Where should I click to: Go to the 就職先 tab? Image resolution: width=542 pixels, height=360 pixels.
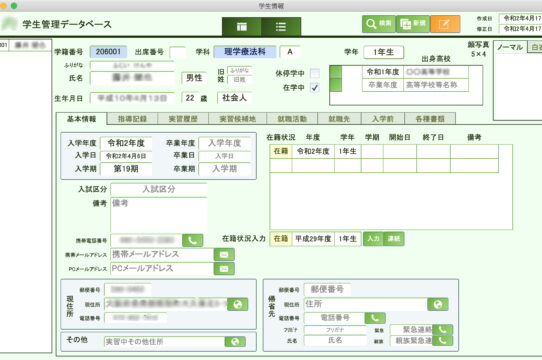(x=339, y=119)
